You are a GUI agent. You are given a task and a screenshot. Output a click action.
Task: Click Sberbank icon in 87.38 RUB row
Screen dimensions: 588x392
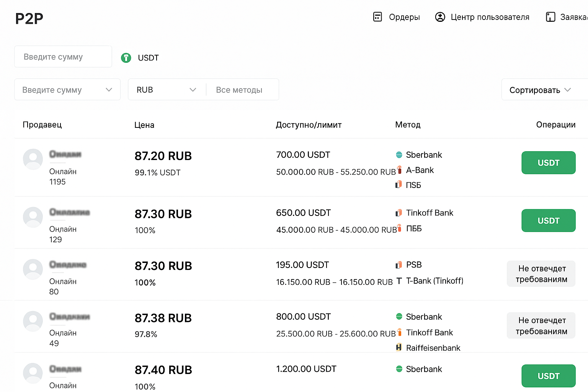[x=399, y=317]
